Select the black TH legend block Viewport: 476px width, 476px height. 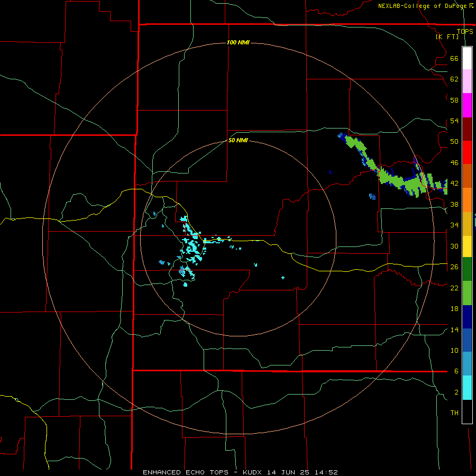tap(467, 411)
